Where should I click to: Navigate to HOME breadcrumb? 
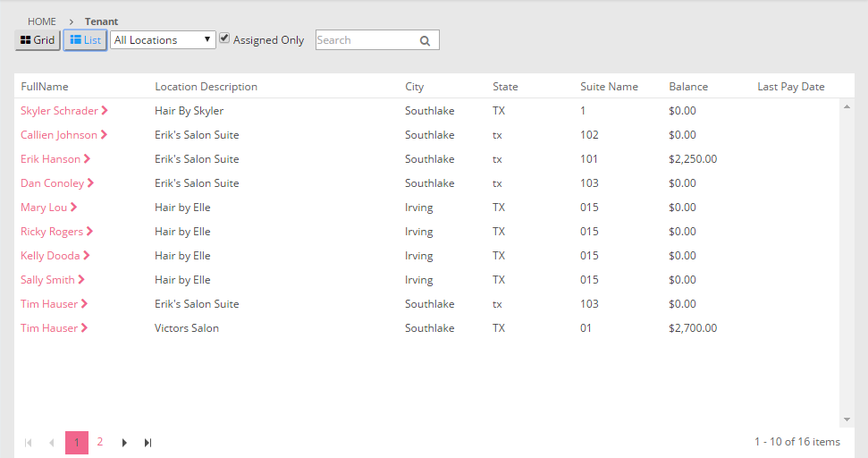click(x=42, y=21)
